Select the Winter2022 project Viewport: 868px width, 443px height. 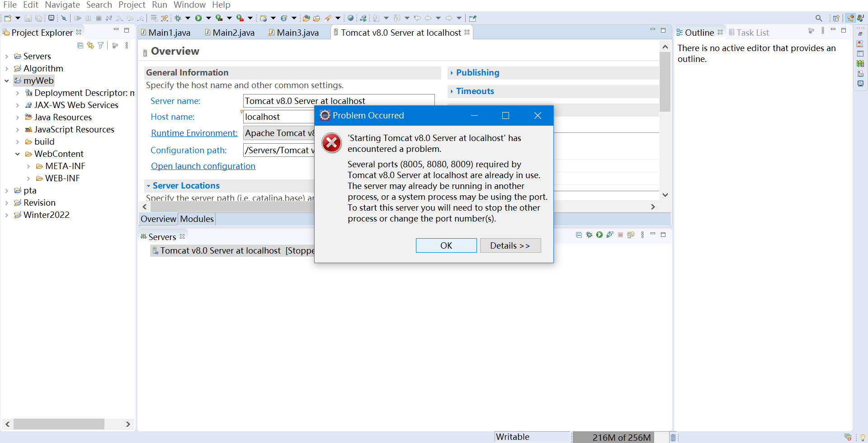point(46,215)
